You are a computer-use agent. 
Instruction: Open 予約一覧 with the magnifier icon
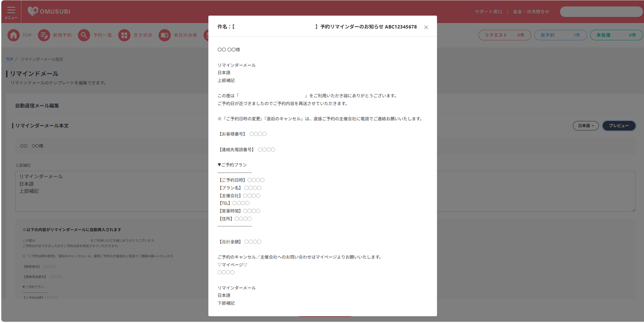pos(95,35)
